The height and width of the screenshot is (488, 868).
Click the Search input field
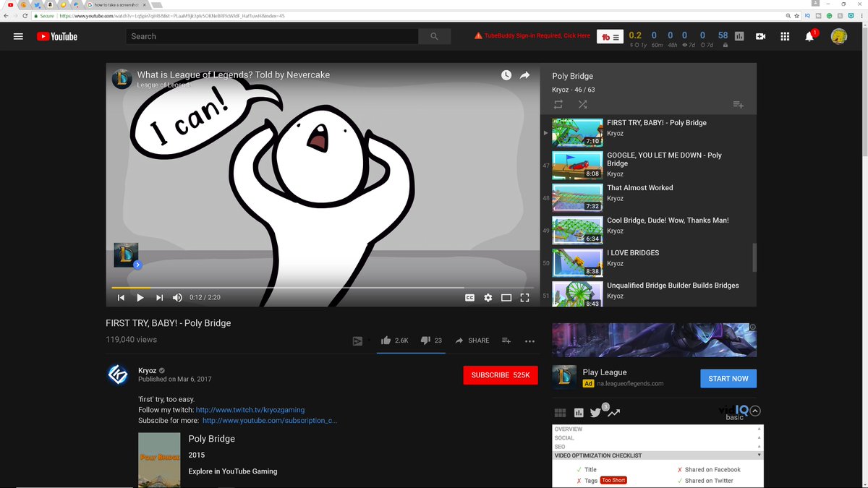pos(272,36)
